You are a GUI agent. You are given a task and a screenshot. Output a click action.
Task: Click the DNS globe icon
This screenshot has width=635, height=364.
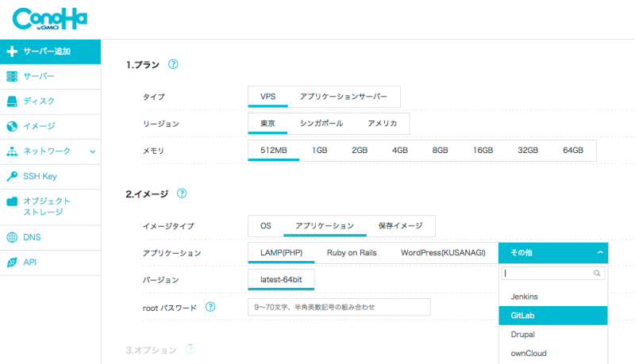[x=12, y=237]
